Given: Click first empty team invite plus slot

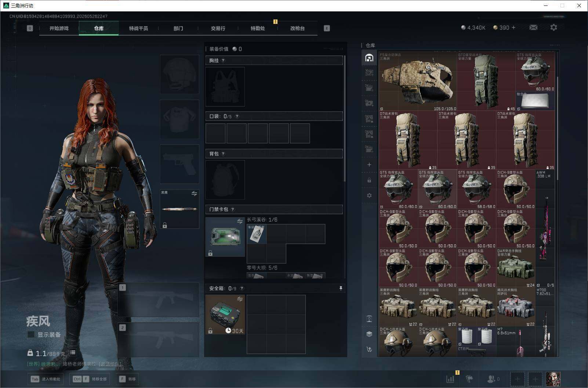Looking at the screenshot, I should pos(517,379).
